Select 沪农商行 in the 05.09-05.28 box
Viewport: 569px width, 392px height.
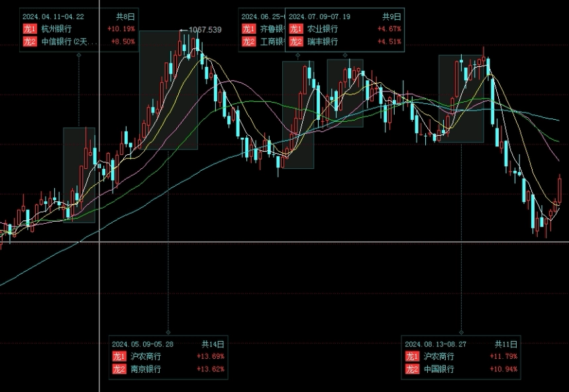[145, 356]
